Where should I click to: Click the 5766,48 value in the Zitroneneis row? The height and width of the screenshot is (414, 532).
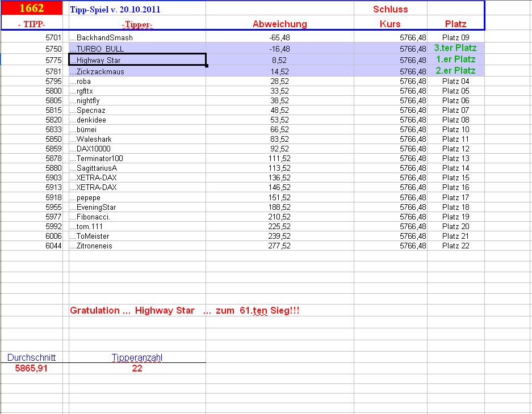pos(413,246)
